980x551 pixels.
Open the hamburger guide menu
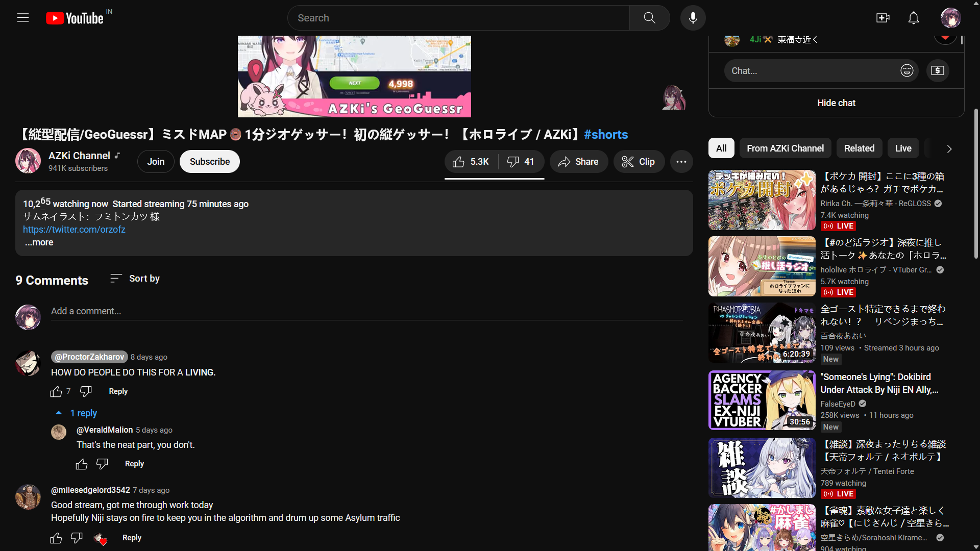[23, 18]
